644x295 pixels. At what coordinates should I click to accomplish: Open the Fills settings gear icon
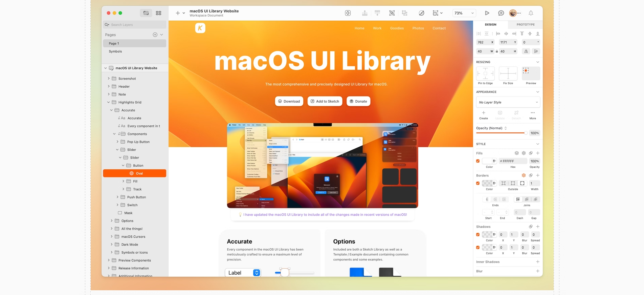click(x=524, y=153)
